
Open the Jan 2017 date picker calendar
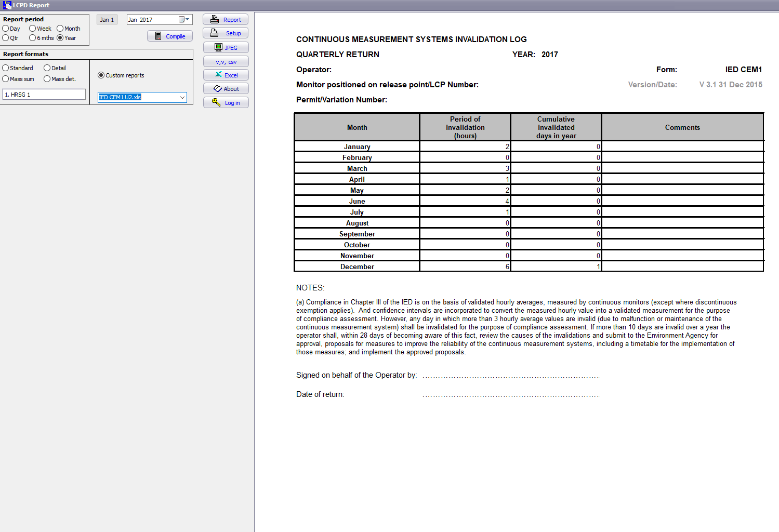pyautogui.click(x=183, y=20)
